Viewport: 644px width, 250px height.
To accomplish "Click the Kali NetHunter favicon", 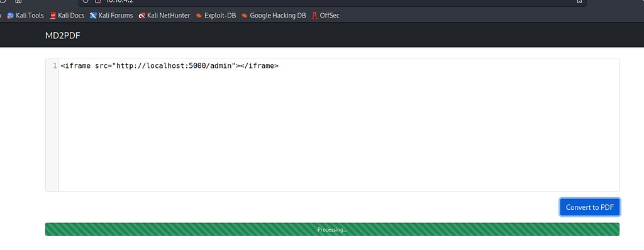I will pos(142,16).
